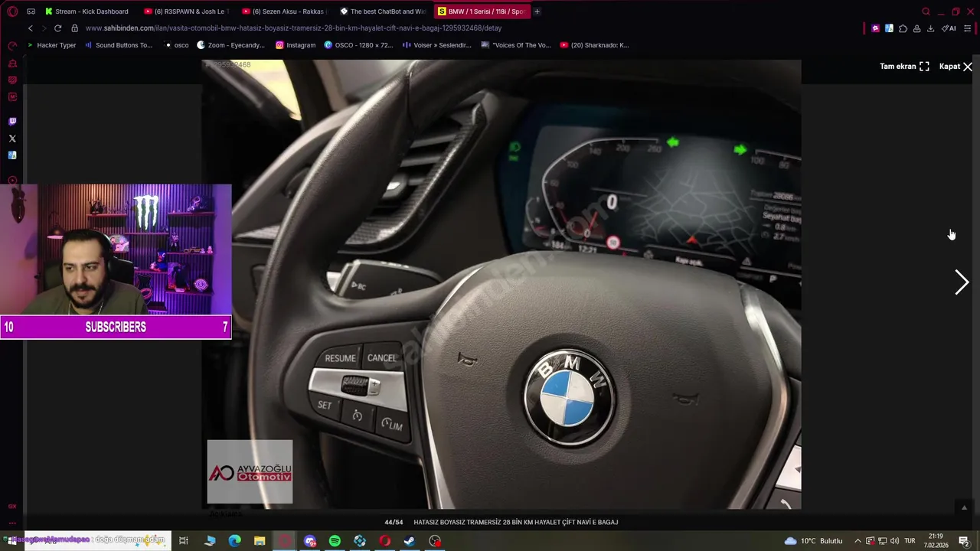Click the weather 10°C Bulutlu widget

813,541
